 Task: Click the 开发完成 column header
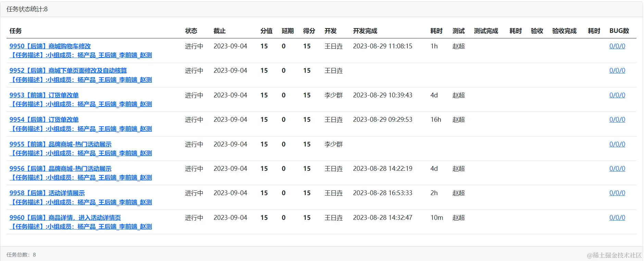[x=365, y=31]
